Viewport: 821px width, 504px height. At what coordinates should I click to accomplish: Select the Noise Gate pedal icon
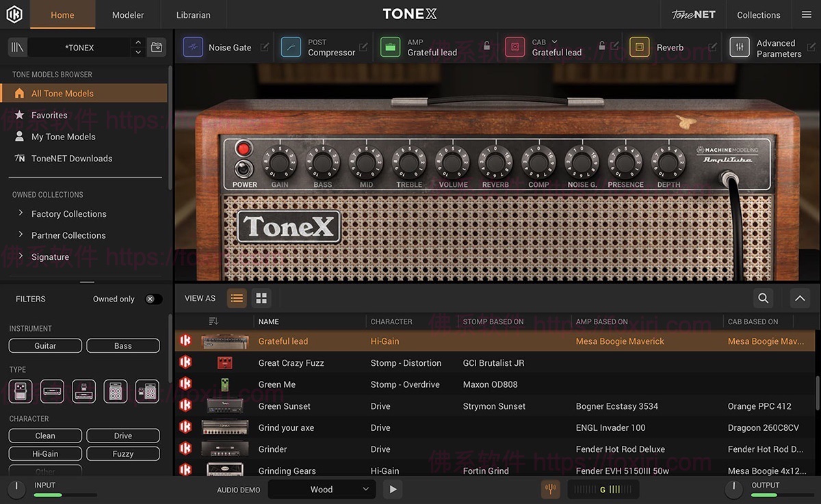[193, 47]
